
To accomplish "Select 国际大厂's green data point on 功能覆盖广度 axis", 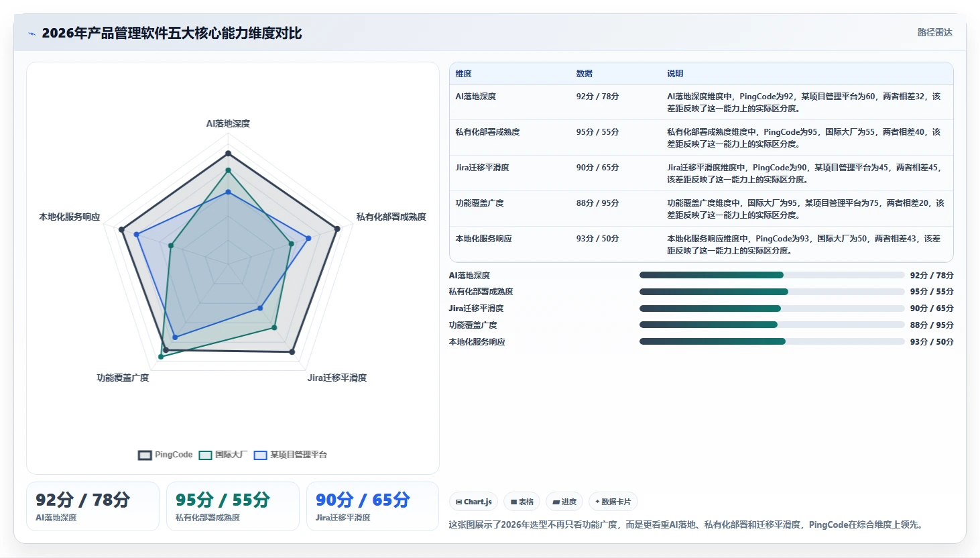I will point(161,356).
